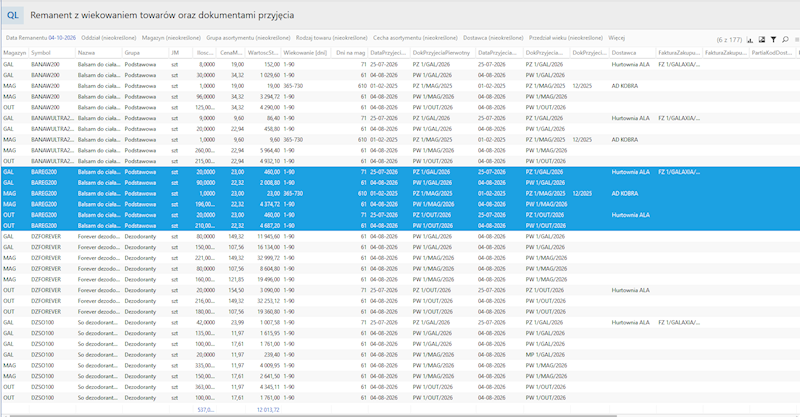Sort by Dni na mag column header
800x417 pixels.
coord(349,53)
